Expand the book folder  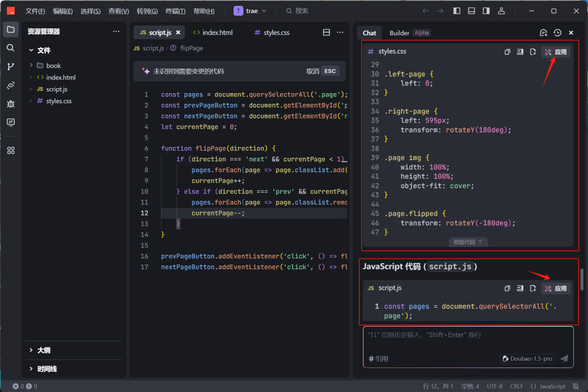pos(53,65)
